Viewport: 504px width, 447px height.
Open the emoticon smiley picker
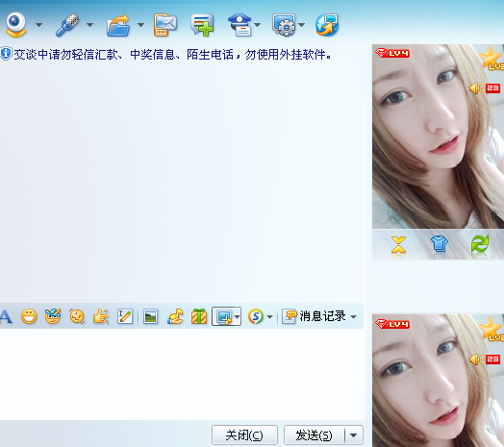pos(29,316)
